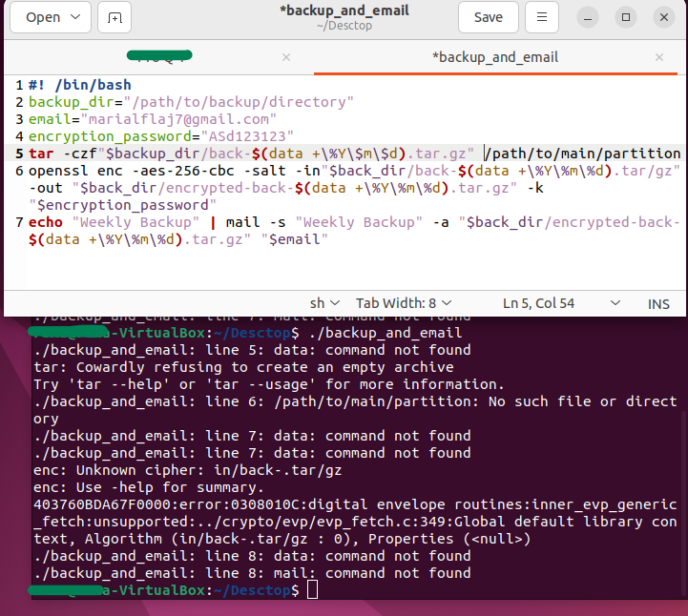
Task: Click the window title *backup_and_email header
Action: click(344, 10)
